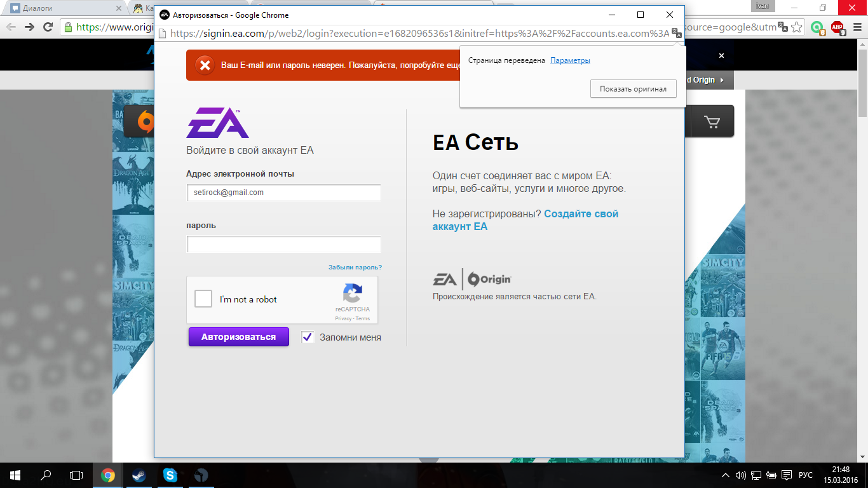The height and width of the screenshot is (488, 868).
Task: Open Skype from the taskbar
Action: 169,475
